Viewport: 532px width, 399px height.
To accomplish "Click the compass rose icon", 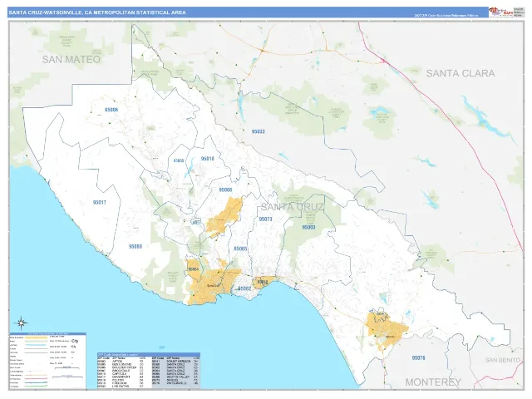I will (21, 323).
